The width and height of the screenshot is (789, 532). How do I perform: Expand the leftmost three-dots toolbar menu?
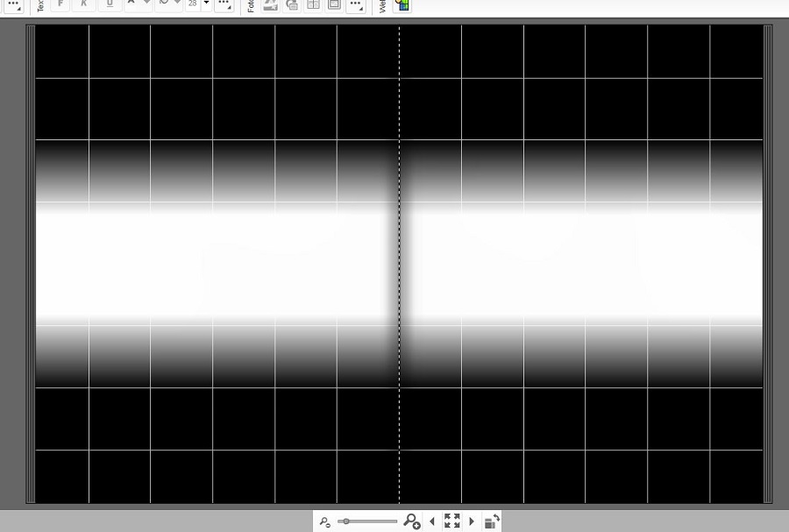(x=13, y=5)
